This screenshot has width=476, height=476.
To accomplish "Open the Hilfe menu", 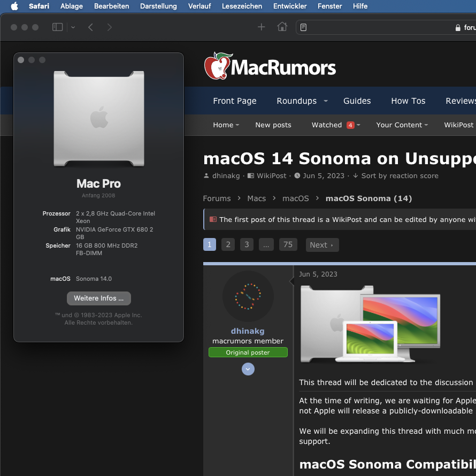I will [x=360, y=6].
